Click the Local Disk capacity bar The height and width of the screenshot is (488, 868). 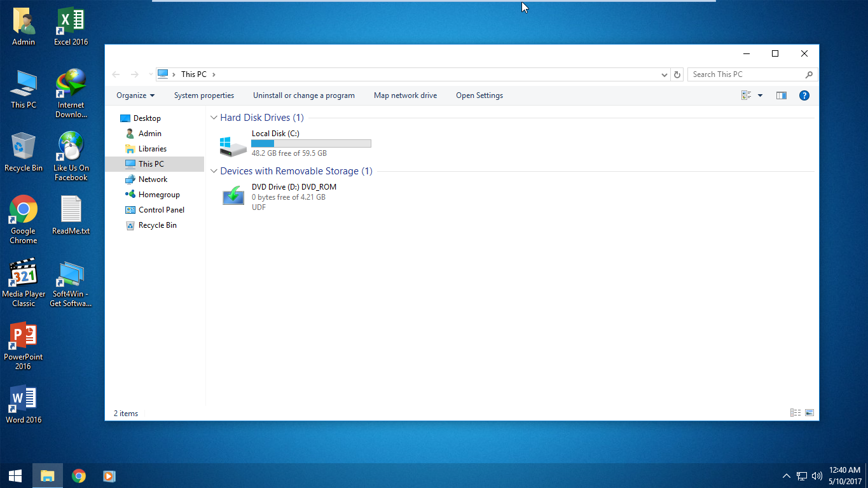click(x=311, y=143)
